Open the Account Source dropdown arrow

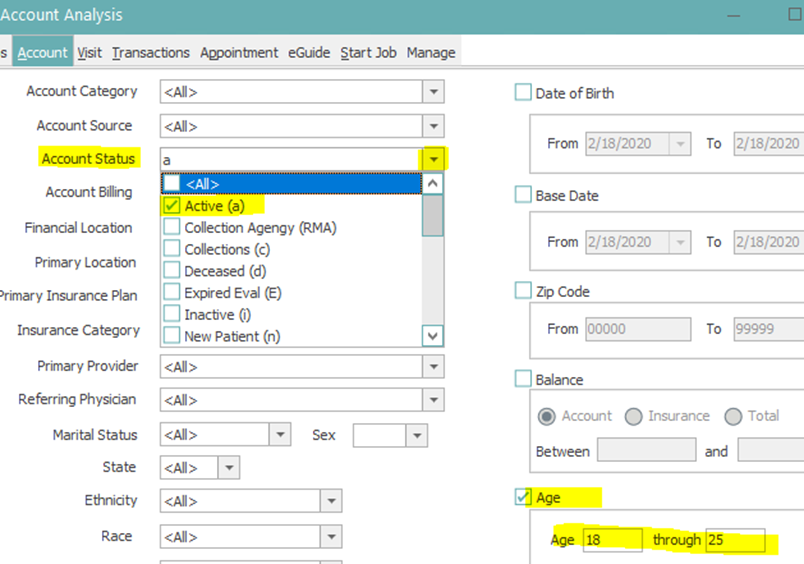click(433, 126)
